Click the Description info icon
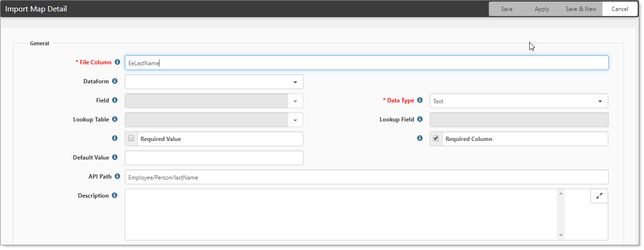 [114, 196]
